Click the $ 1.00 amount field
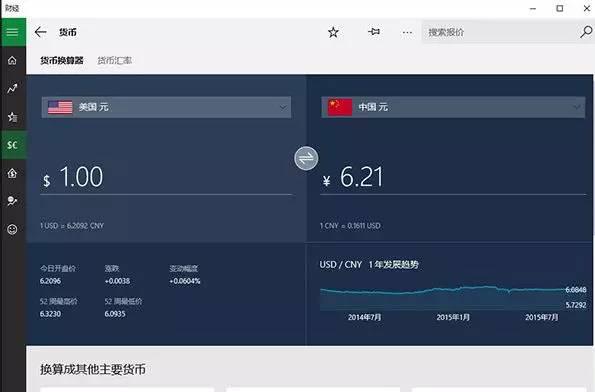Viewport: 595px width, 392px height. pos(166,177)
